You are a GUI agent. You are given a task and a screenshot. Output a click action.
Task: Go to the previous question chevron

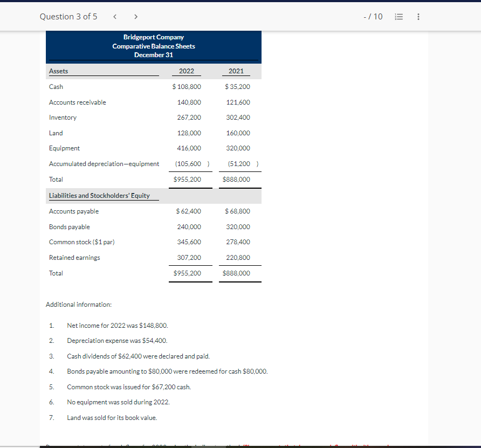point(114,17)
